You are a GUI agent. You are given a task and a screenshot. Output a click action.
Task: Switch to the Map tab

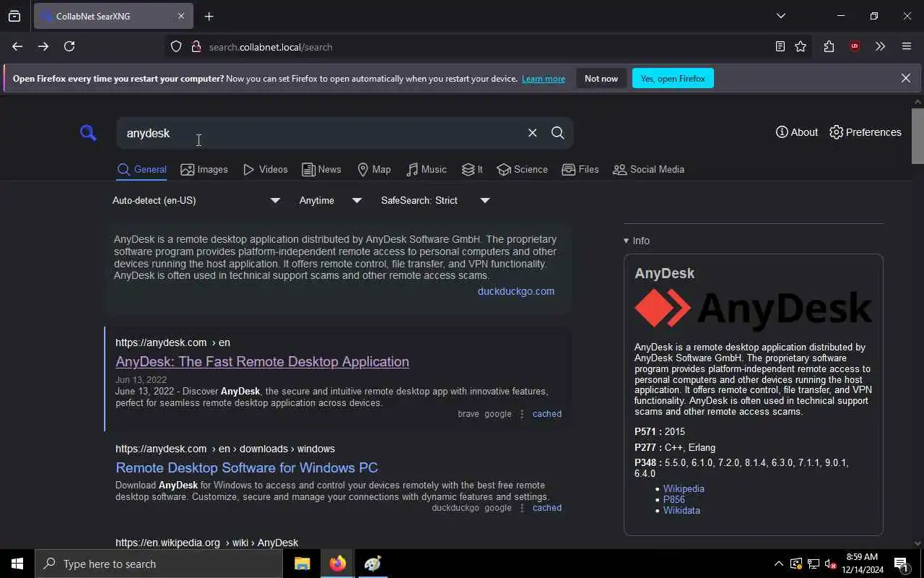374,169
